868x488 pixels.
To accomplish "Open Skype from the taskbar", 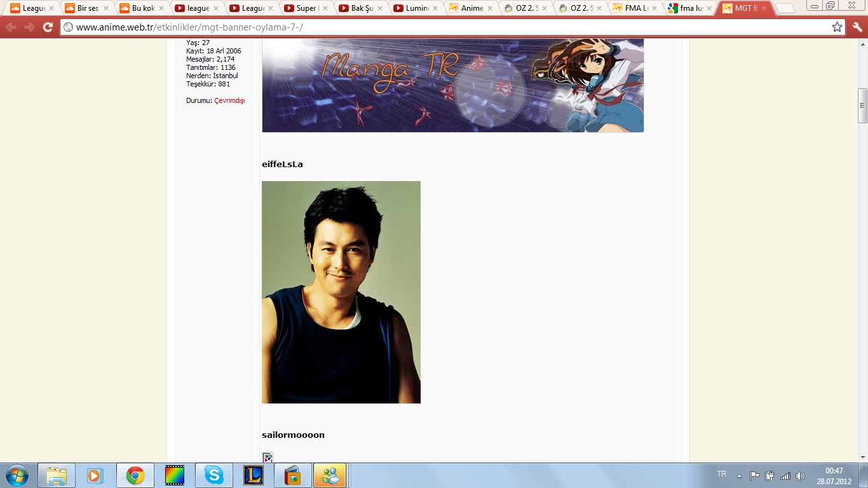I will (x=214, y=475).
